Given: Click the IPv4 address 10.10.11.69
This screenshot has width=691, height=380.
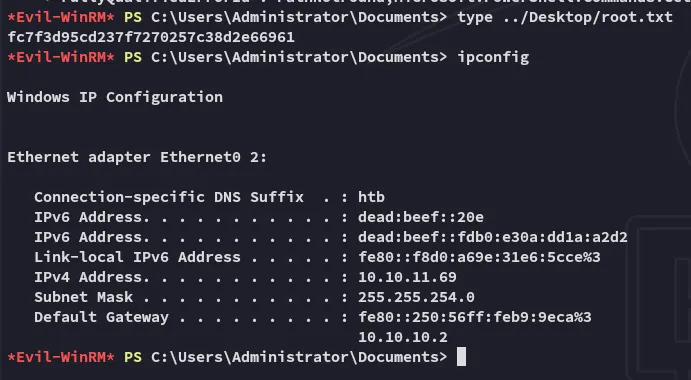Looking at the screenshot, I should [407, 277].
